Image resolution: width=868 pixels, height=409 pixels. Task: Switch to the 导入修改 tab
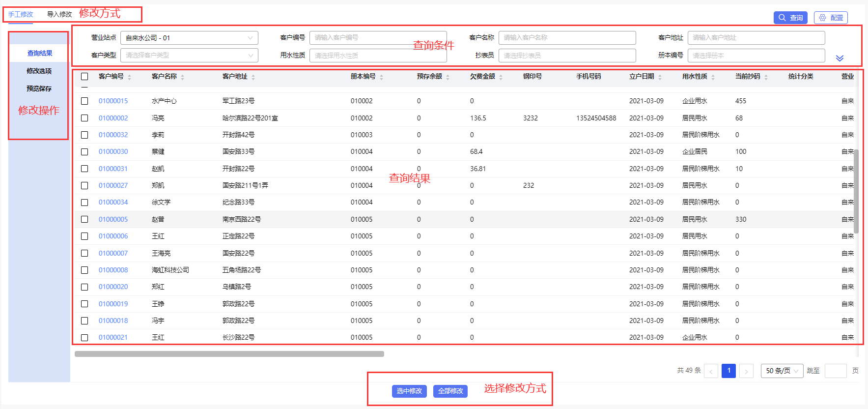coord(59,14)
